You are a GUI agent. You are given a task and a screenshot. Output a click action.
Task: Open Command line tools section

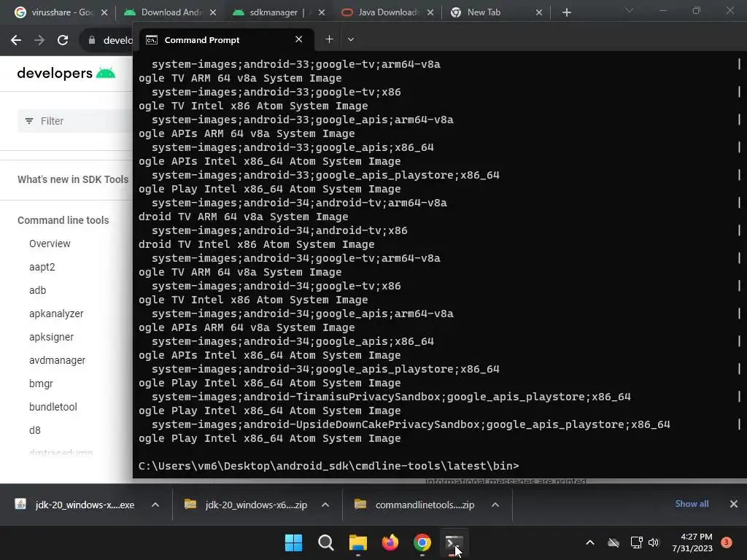pos(63,220)
